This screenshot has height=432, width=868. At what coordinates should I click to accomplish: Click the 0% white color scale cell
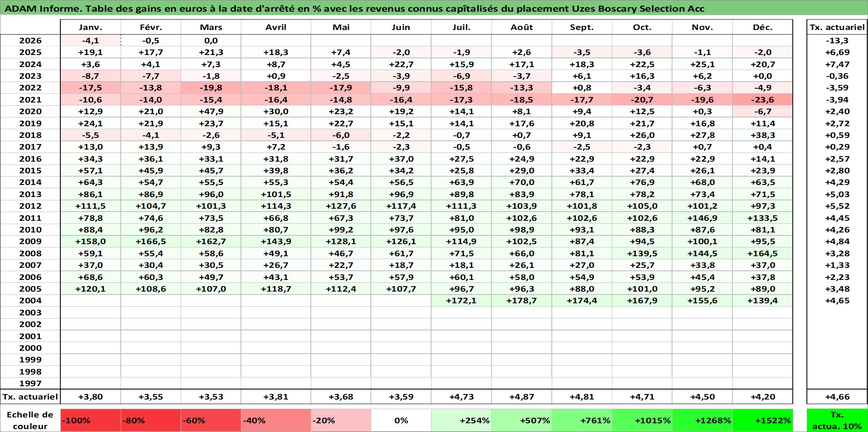coord(401,420)
